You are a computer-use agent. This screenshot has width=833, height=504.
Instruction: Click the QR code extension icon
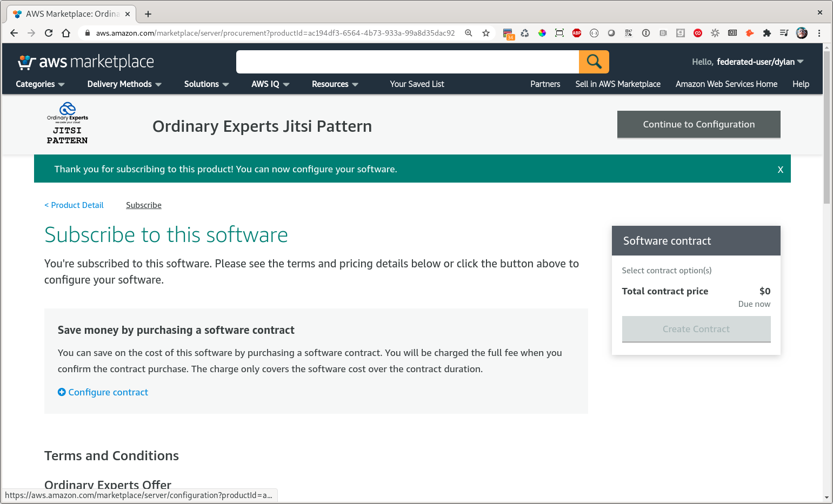(x=629, y=33)
